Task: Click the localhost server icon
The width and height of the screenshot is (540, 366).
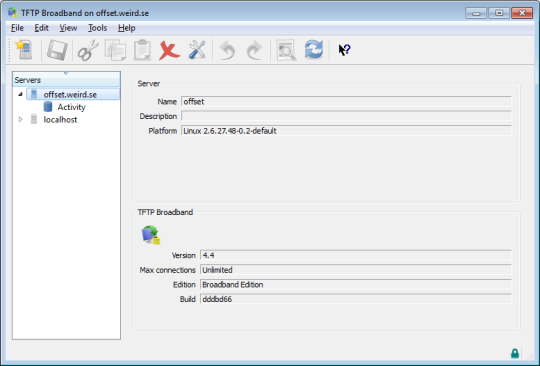Action: (x=34, y=119)
